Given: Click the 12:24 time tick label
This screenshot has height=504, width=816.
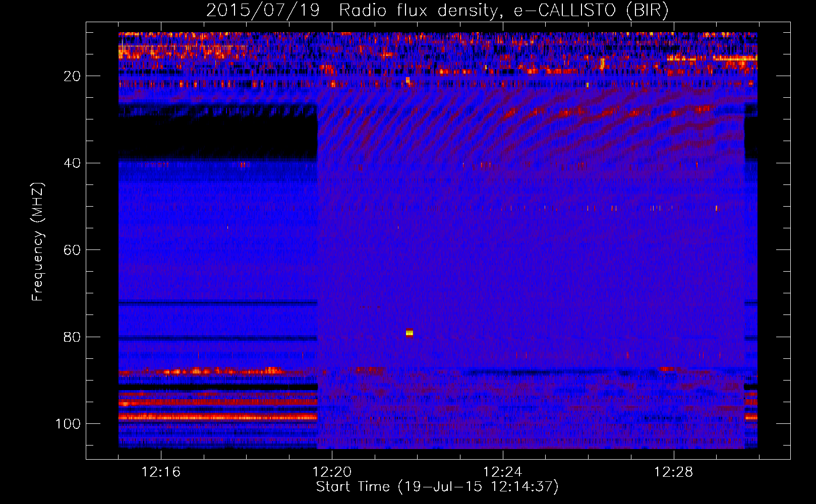Looking at the screenshot, I should pyautogui.click(x=503, y=472).
